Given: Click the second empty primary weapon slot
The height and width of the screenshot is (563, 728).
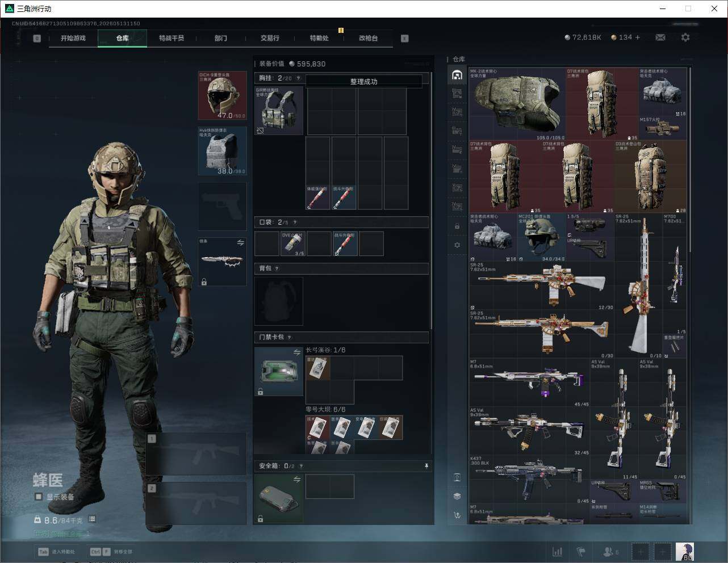Looking at the screenshot, I should click(x=196, y=503).
